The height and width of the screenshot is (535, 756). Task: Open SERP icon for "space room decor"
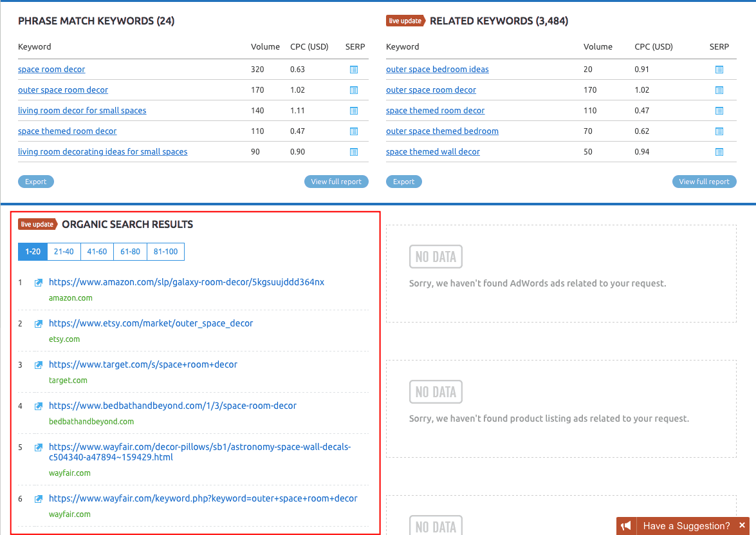(353, 69)
